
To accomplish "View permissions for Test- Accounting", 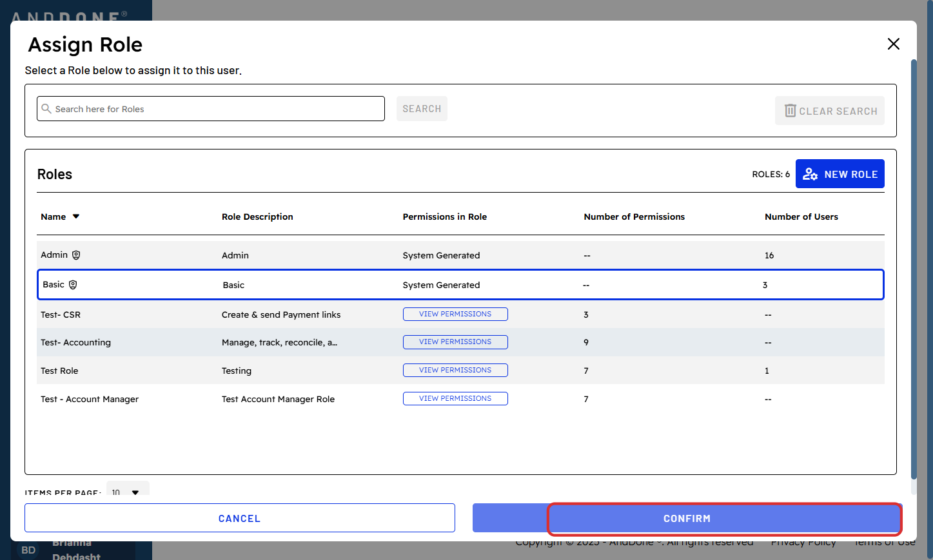I will pyautogui.click(x=455, y=342).
